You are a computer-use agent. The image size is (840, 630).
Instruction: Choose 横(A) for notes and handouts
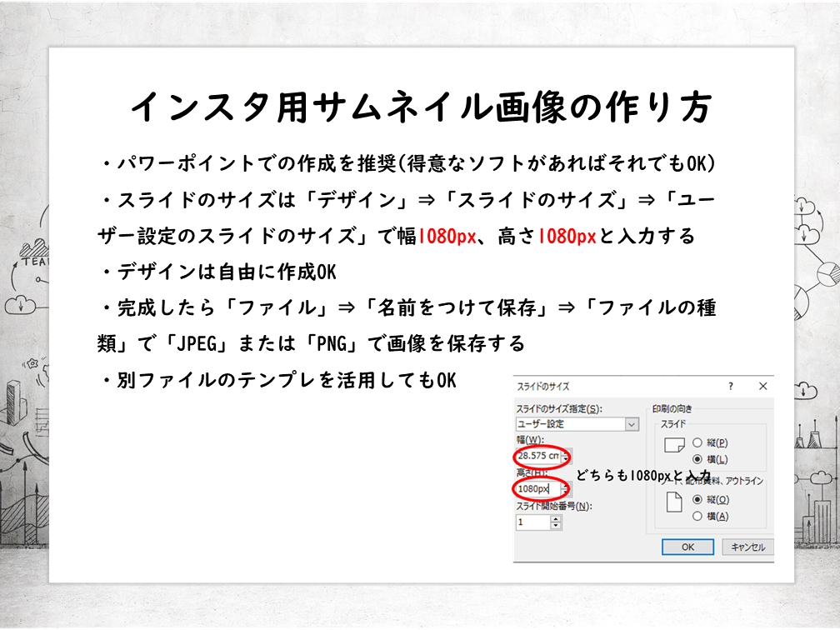click(x=697, y=517)
